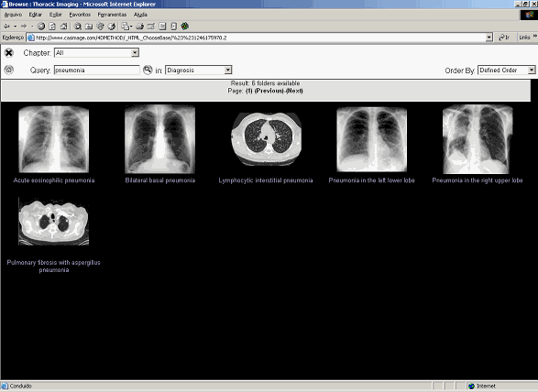
Task: Click the Next page link
Action: [294, 91]
